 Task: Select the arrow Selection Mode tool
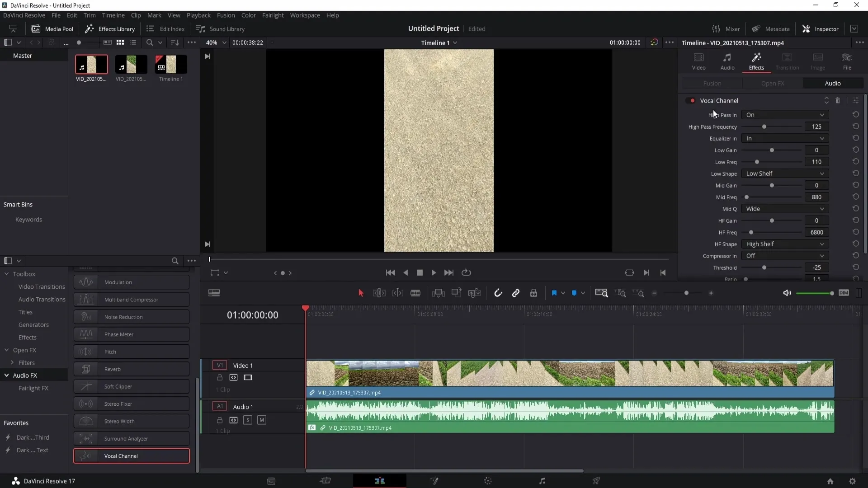coord(361,293)
